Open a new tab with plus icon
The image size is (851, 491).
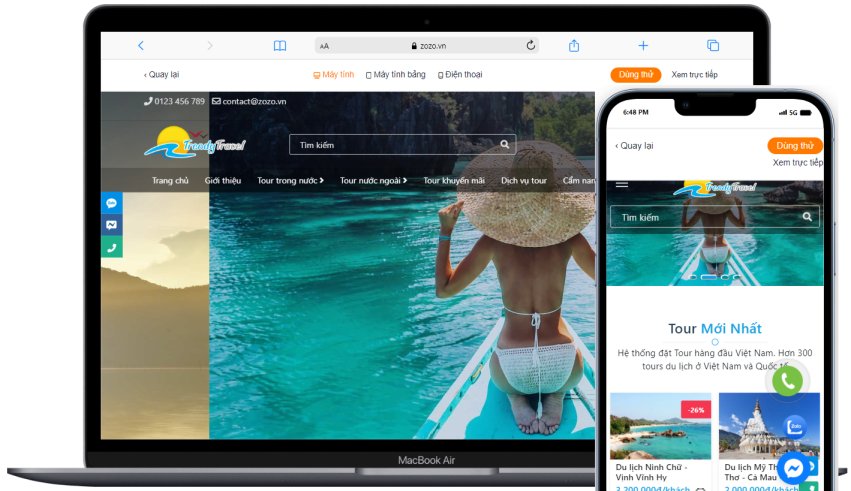click(x=643, y=46)
